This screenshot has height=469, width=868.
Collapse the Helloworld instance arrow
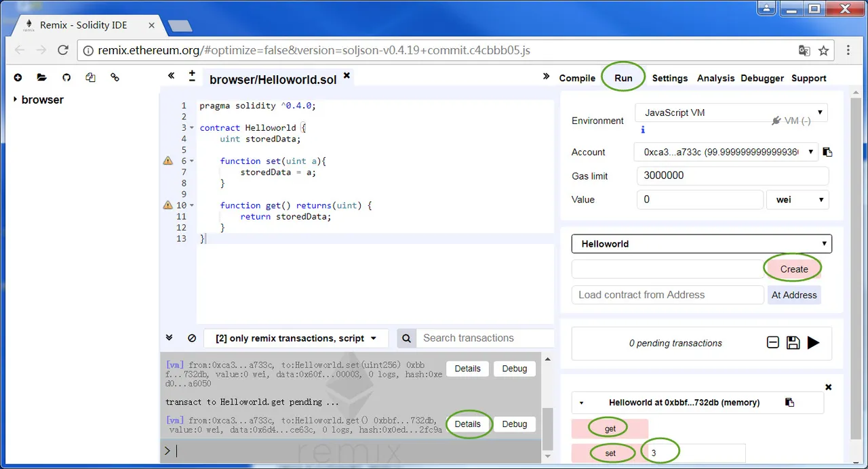(581, 403)
